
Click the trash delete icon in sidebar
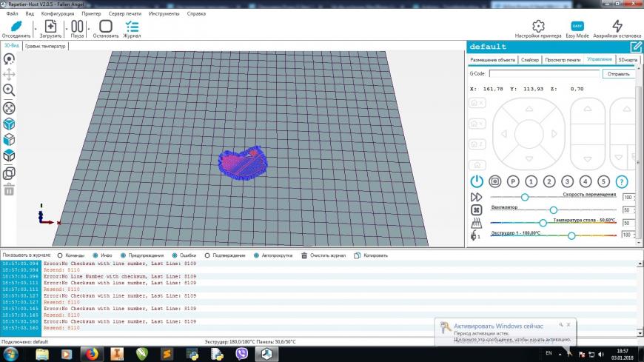(x=9, y=190)
